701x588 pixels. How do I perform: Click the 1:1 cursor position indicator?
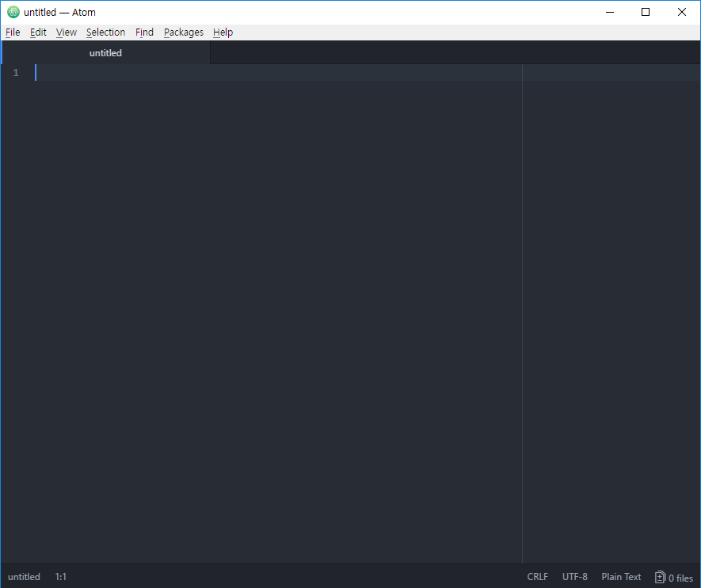(x=61, y=577)
